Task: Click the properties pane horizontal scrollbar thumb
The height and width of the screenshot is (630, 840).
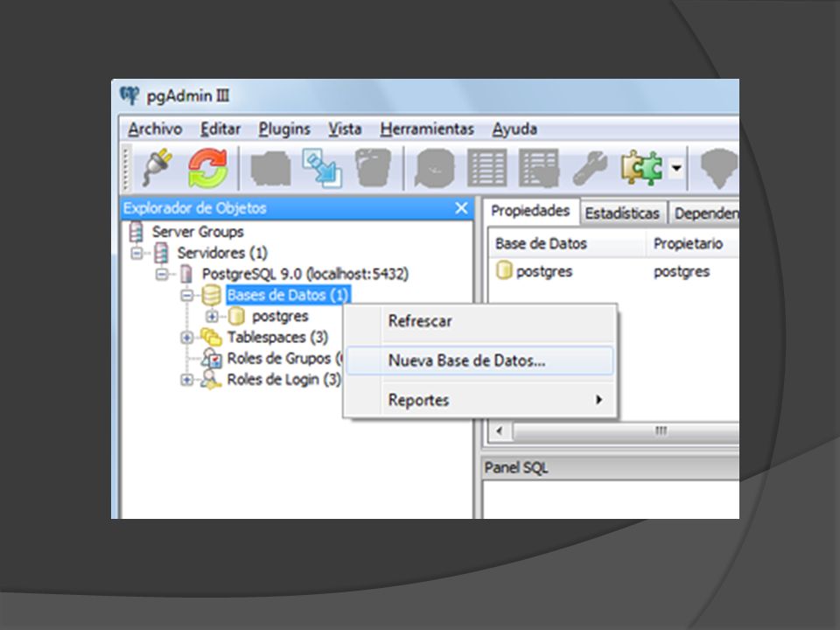Action: pyautogui.click(x=626, y=430)
